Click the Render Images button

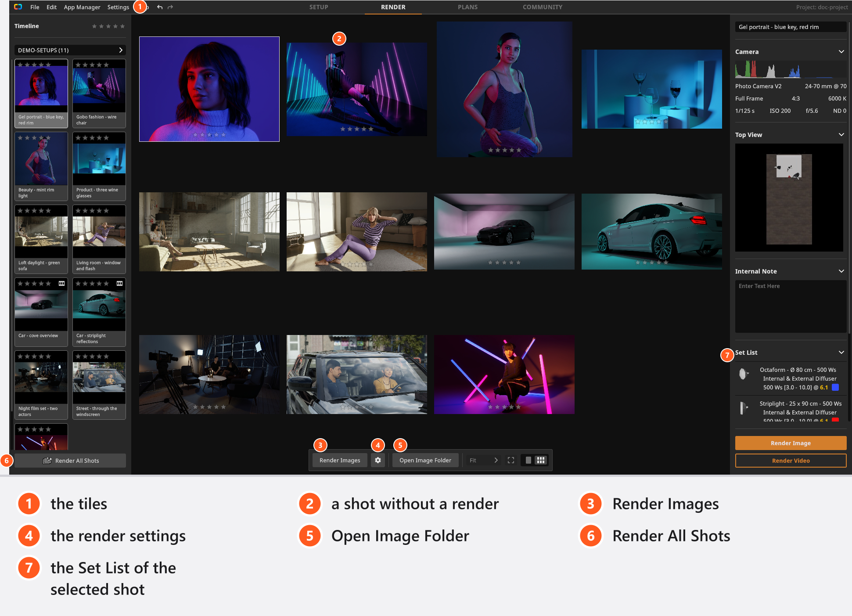[x=340, y=460]
